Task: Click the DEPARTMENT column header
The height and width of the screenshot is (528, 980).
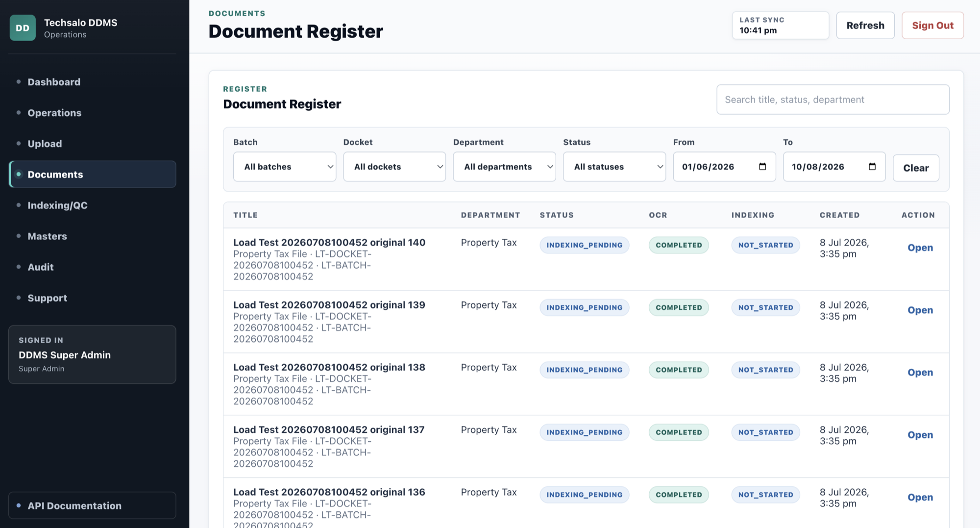Action: tap(490, 215)
